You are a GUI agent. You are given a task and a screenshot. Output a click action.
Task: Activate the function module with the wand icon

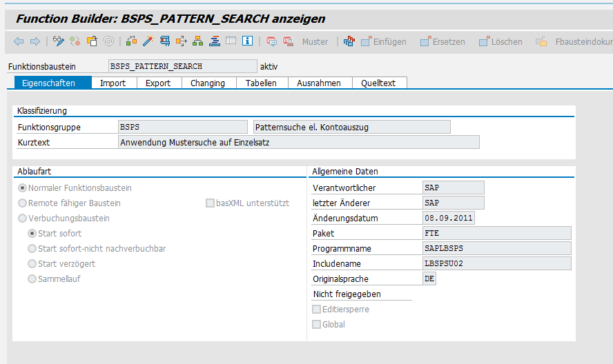click(147, 41)
